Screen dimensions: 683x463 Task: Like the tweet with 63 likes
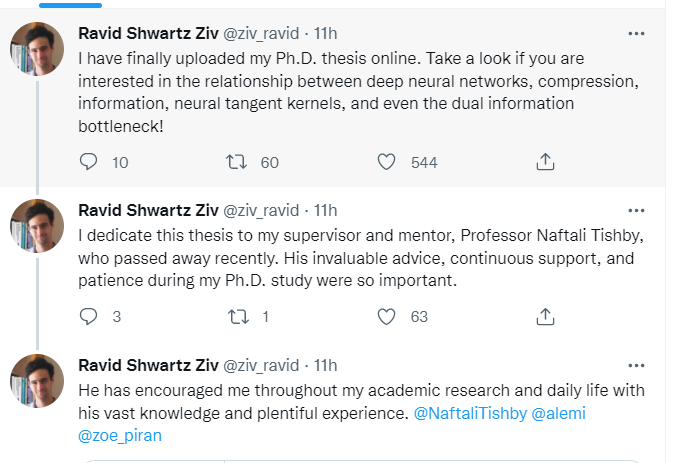coord(388,316)
